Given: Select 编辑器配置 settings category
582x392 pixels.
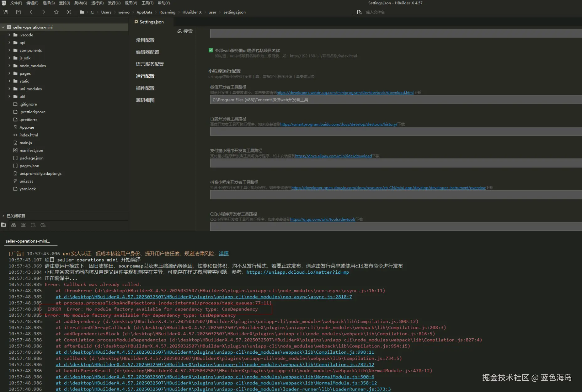Looking at the screenshot, I should point(147,52).
